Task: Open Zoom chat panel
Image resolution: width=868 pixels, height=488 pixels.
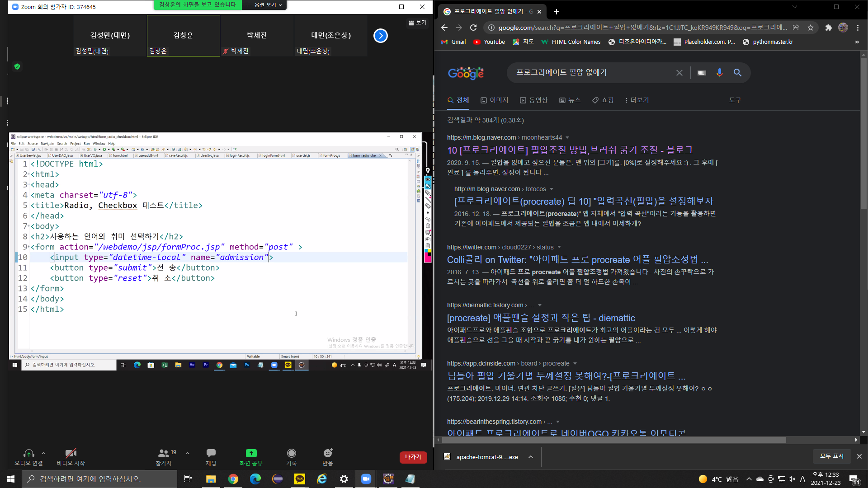Action: click(x=211, y=453)
